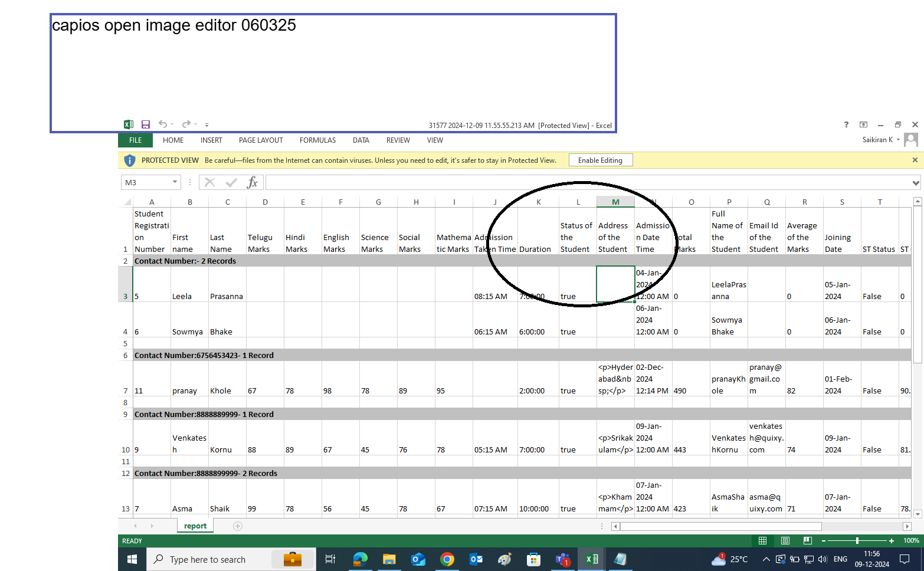This screenshot has height=571, width=924.
Task: Click the Protected View shield icon
Action: (x=130, y=160)
